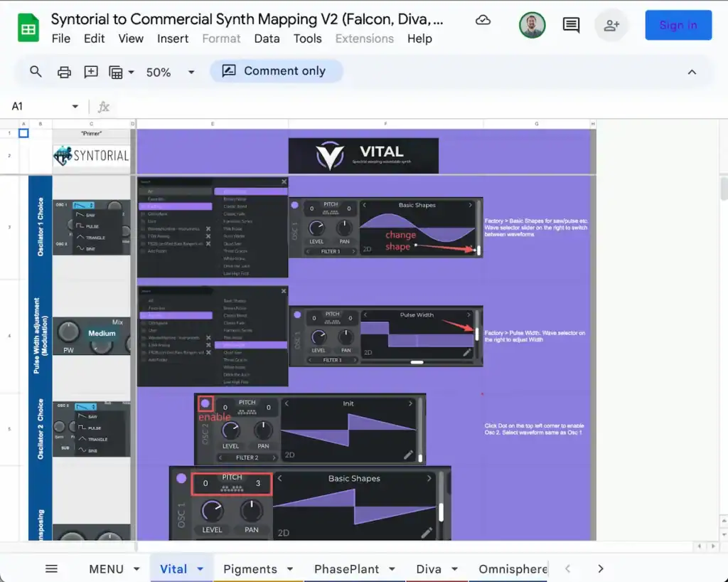Switch to the Pigments sheet tab
728x582 pixels.
(250, 568)
